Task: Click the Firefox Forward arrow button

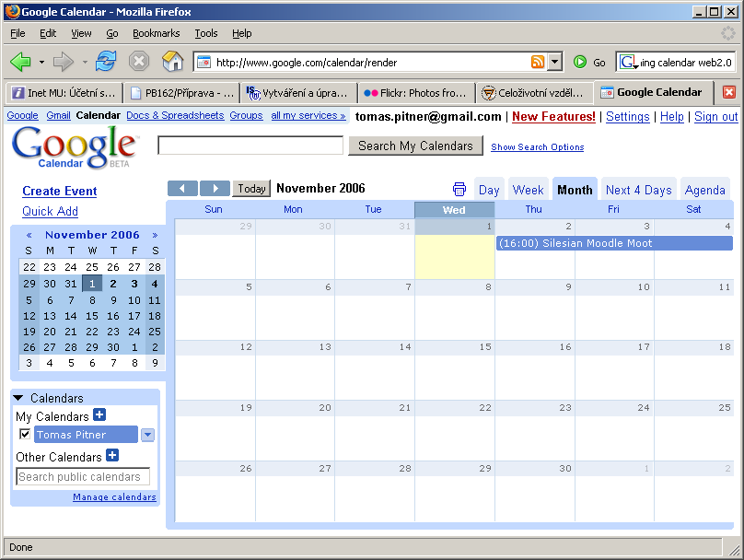Action: [64, 62]
